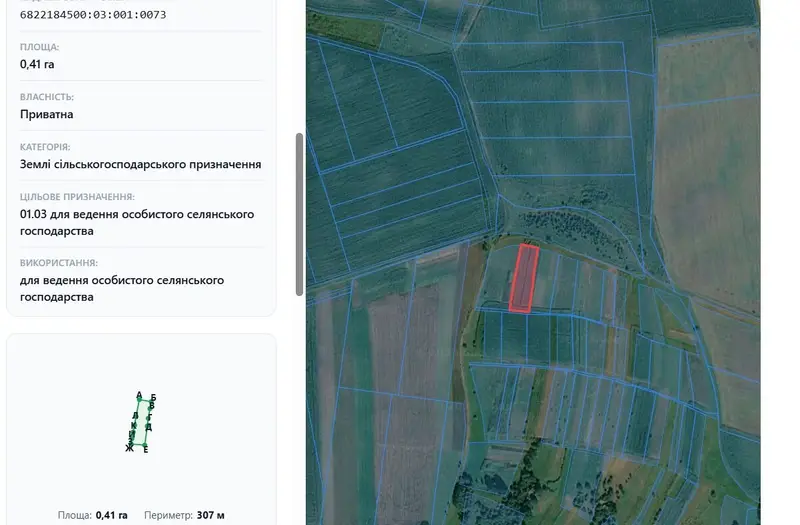Click the ВИКОРИСТАННЯ field label
800x525 pixels.
click(x=59, y=263)
